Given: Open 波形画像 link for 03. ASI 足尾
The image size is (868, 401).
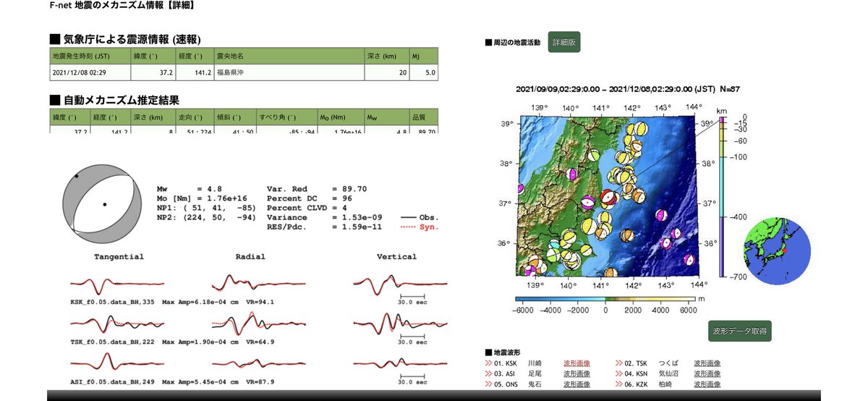Looking at the screenshot, I should coord(576,374).
